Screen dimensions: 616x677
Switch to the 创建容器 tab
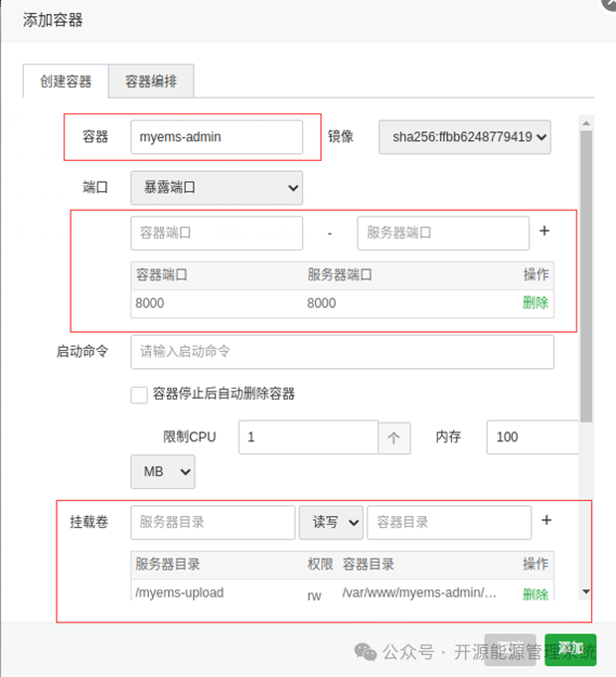click(x=66, y=82)
